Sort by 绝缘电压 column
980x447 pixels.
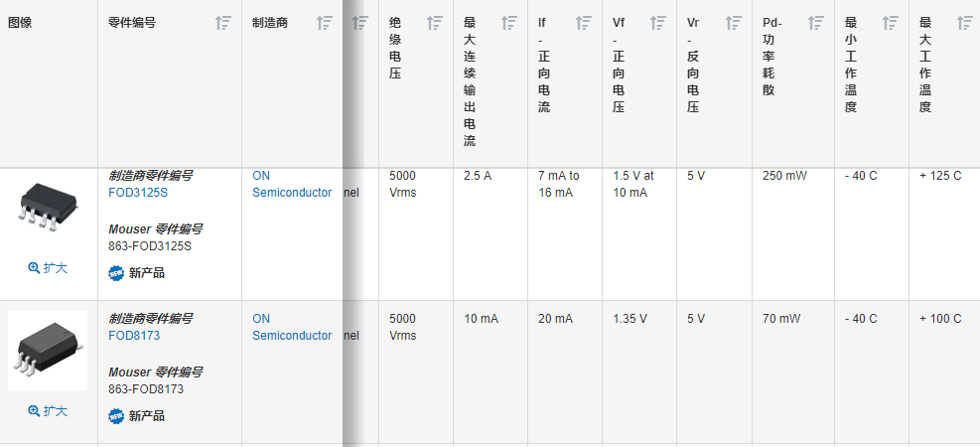434,23
